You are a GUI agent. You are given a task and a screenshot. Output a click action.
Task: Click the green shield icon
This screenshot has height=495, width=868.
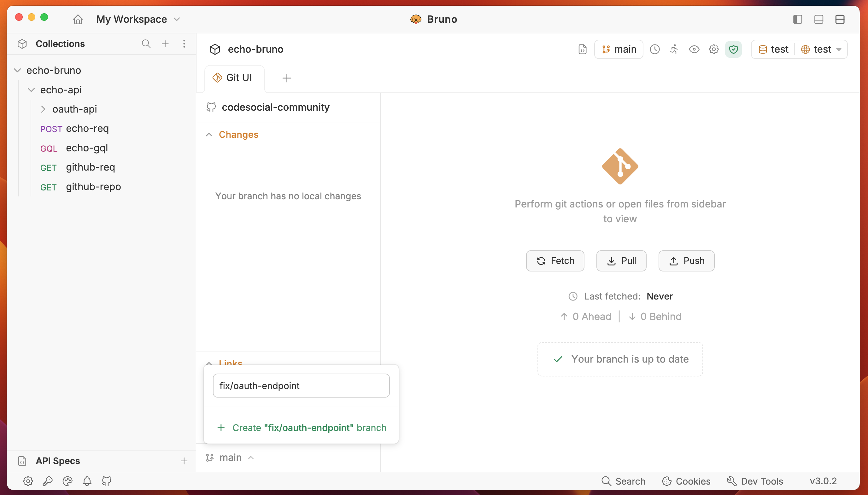(x=733, y=49)
